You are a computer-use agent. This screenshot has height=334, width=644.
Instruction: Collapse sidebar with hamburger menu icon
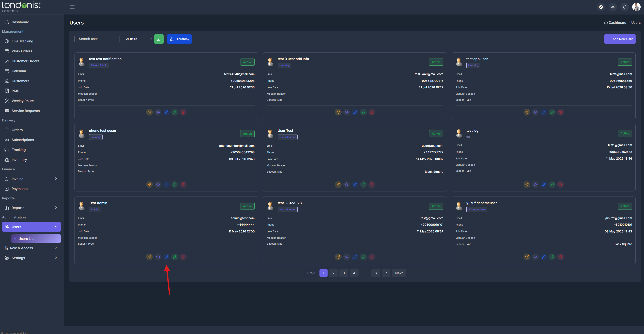[x=72, y=7]
